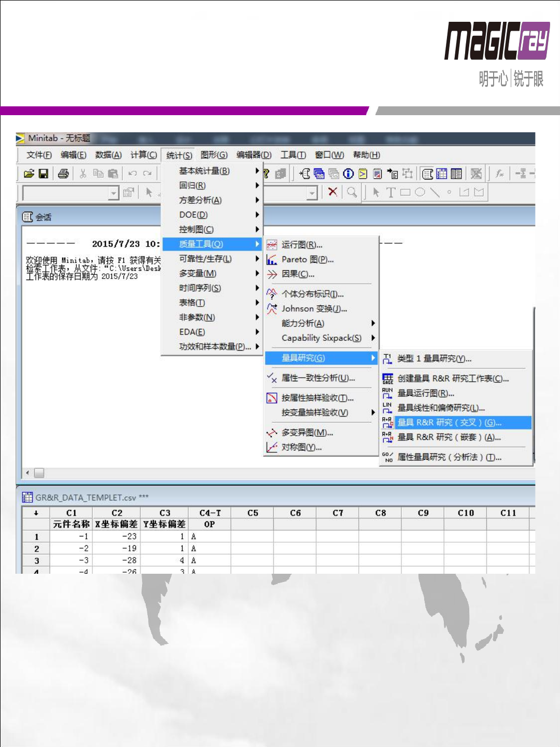Click the 会话 session window icon
The width and height of the screenshot is (560, 747).
27,217
